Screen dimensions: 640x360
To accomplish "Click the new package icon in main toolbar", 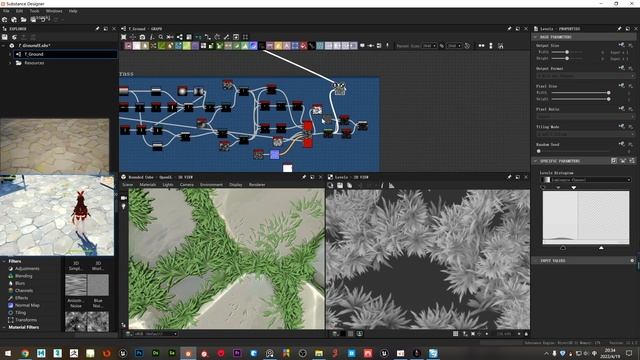I will [x=4, y=19].
